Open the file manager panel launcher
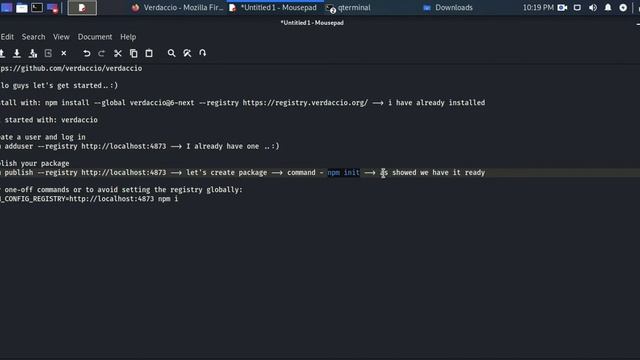 (22, 7)
